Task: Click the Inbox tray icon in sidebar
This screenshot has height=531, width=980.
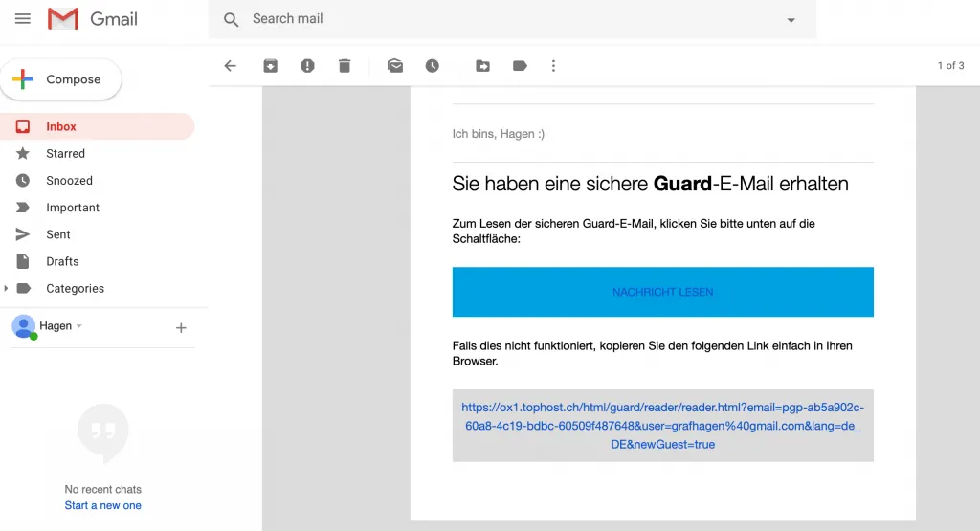Action: tap(23, 126)
